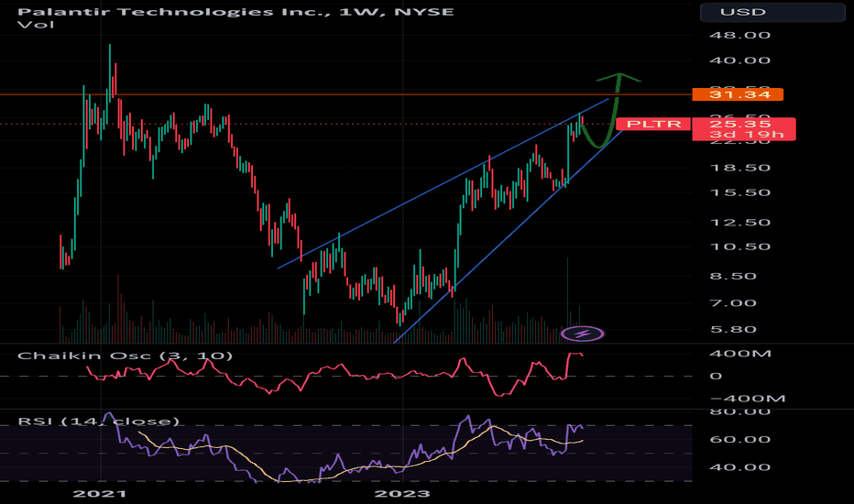Click the 7.00 price axis value
Image resolution: width=854 pixels, height=504 pixels.
click(734, 303)
